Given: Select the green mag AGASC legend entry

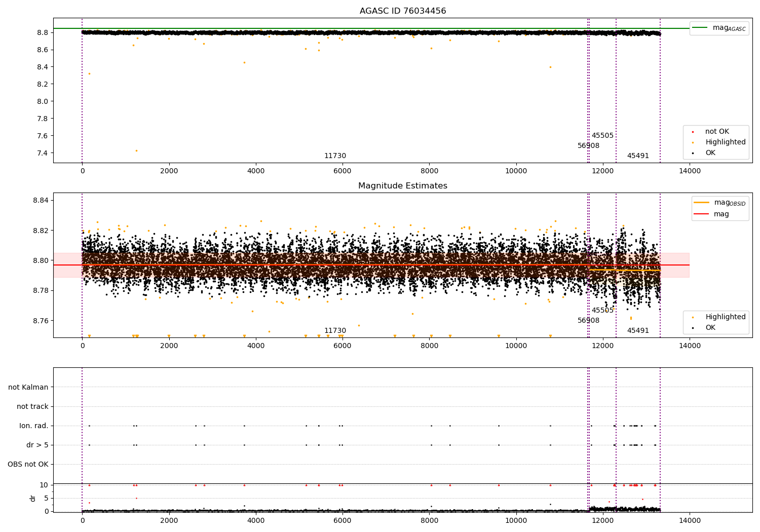Looking at the screenshot, I should coord(719,28).
